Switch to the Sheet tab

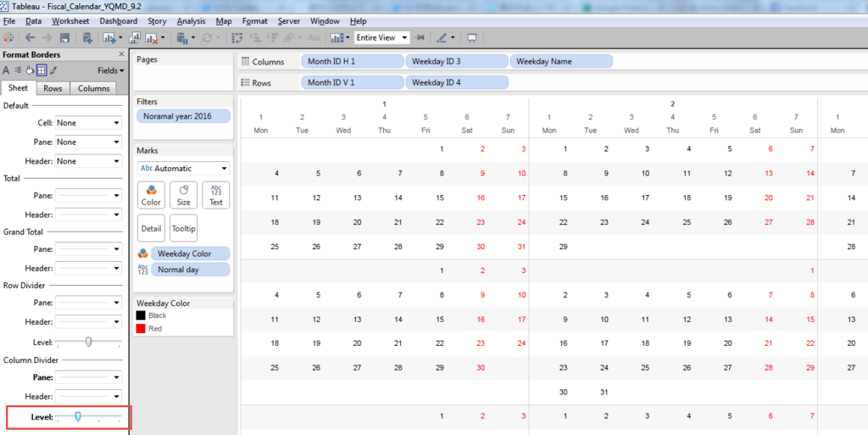[19, 88]
